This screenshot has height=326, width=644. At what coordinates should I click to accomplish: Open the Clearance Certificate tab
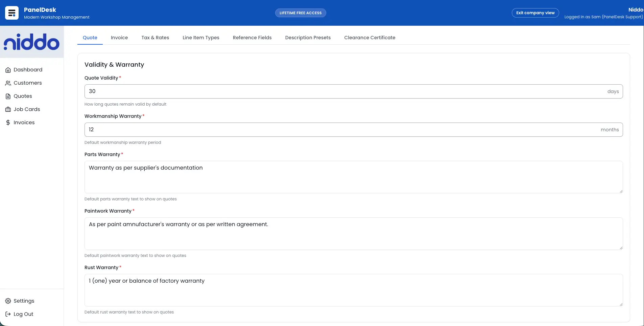(369, 38)
